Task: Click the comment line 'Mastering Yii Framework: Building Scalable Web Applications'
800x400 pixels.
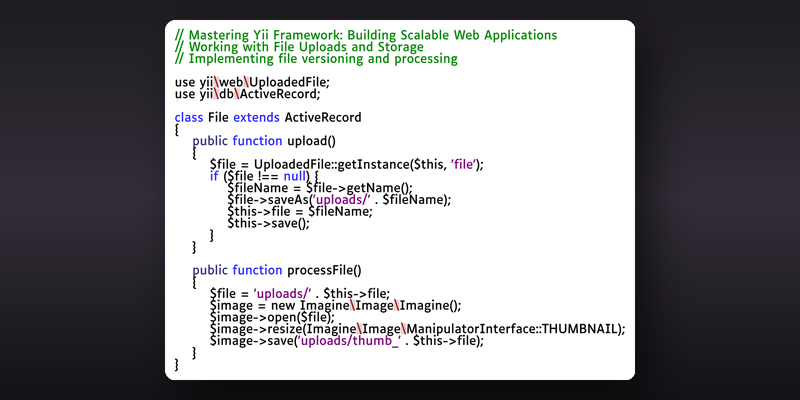Action: [366, 35]
